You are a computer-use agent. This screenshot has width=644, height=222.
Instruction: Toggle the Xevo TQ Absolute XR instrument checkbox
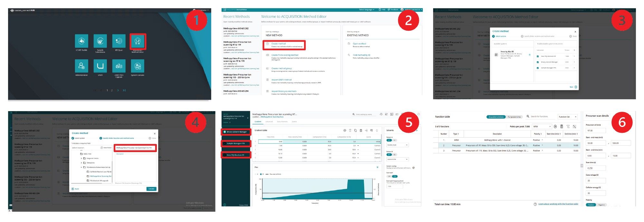[538, 56]
